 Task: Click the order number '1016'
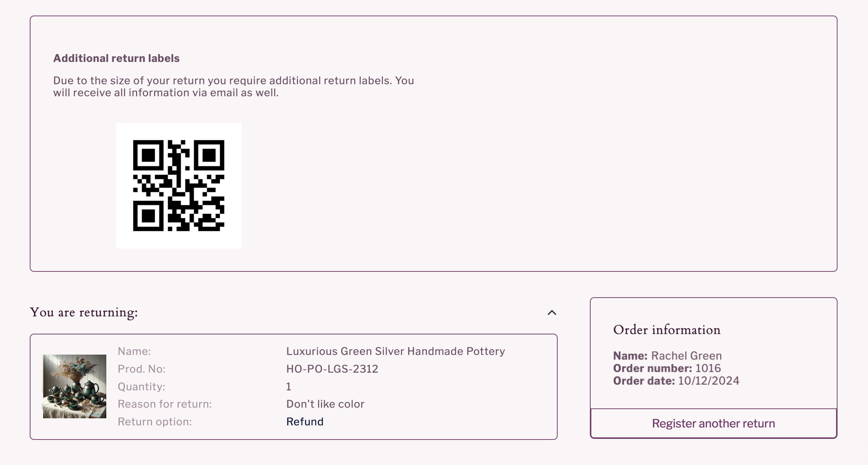click(708, 368)
